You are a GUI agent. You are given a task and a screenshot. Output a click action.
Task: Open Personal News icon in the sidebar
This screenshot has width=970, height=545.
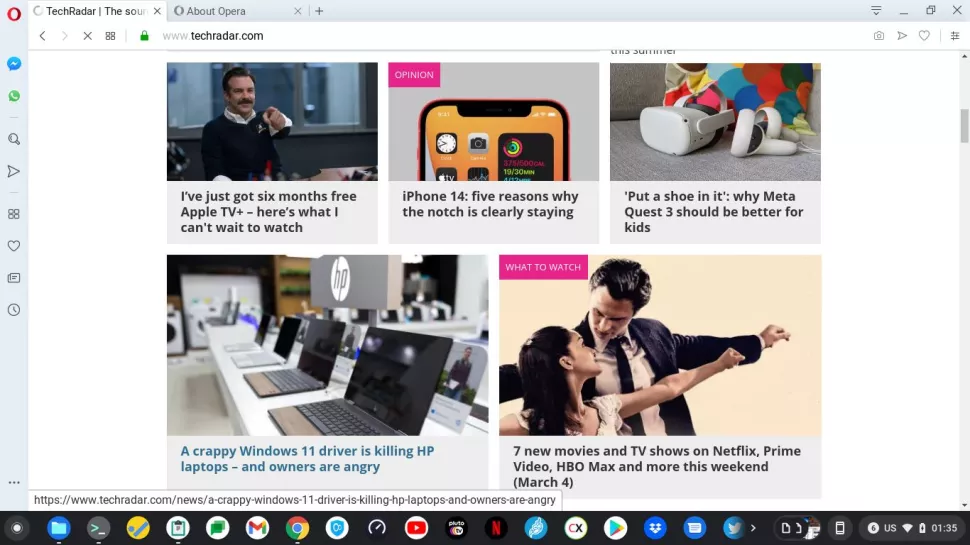pos(14,278)
